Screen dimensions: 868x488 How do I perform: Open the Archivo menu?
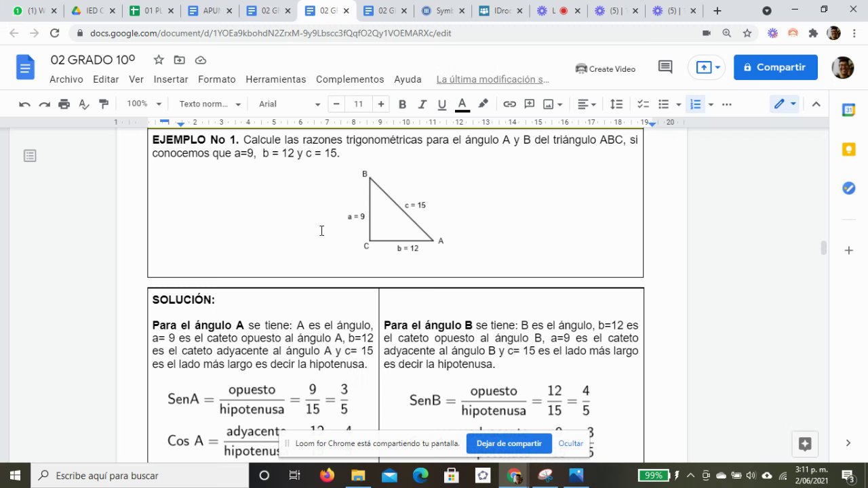[66, 79]
